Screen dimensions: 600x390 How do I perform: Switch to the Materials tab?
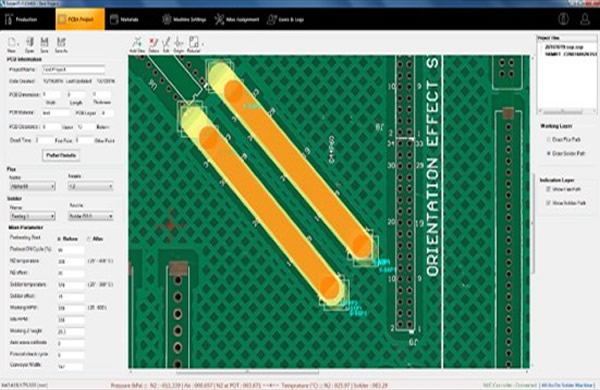[124, 20]
